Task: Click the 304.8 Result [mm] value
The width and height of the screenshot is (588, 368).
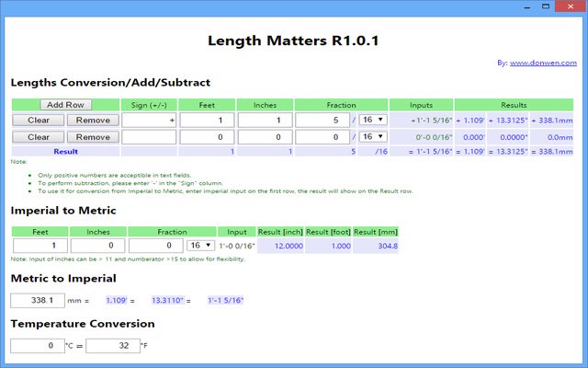Action: point(388,247)
